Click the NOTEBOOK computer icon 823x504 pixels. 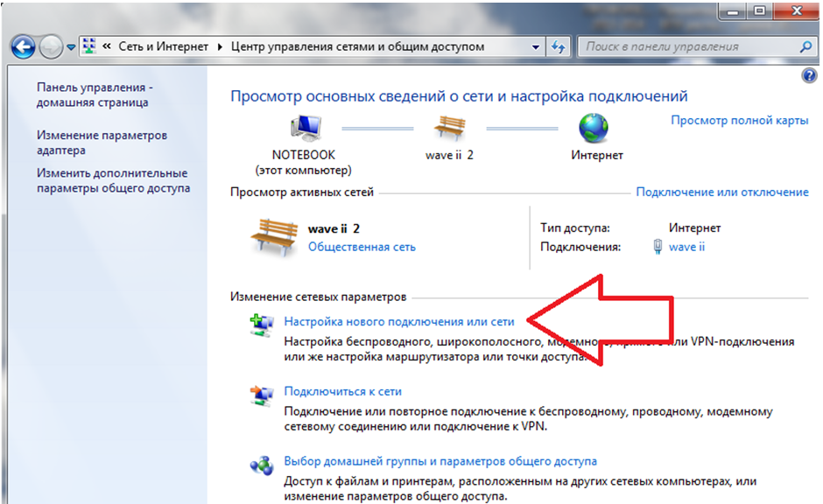[x=306, y=129]
